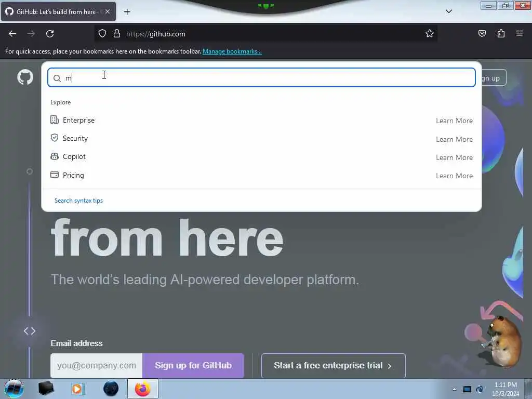Click the Security shield icon
Screen dimensions: 532x399
[54, 138]
